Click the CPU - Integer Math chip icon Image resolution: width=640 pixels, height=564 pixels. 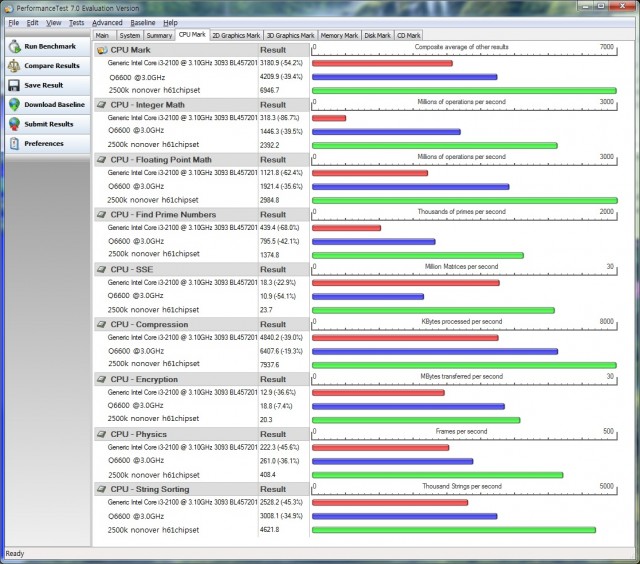point(102,104)
